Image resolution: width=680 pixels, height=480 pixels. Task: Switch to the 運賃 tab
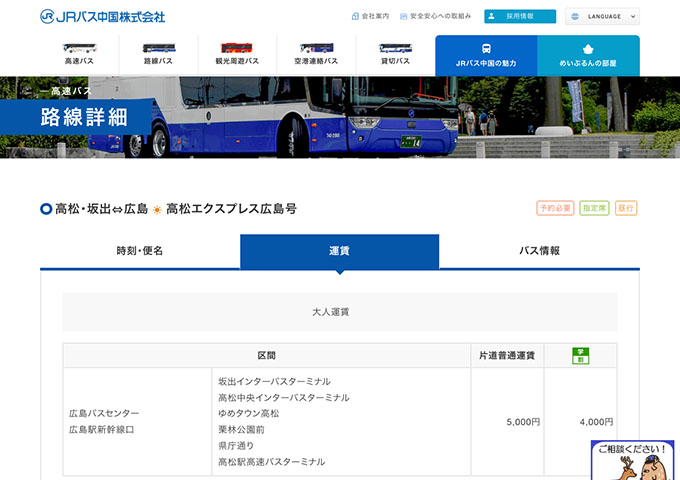point(340,251)
